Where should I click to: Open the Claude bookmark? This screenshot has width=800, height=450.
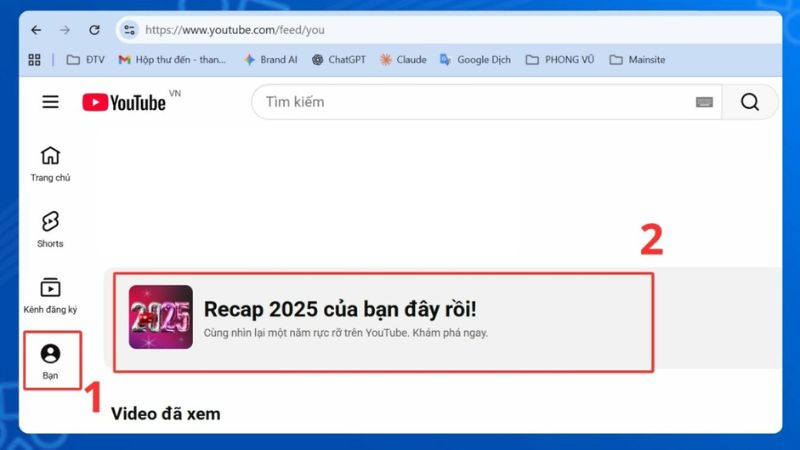click(403, 60)
